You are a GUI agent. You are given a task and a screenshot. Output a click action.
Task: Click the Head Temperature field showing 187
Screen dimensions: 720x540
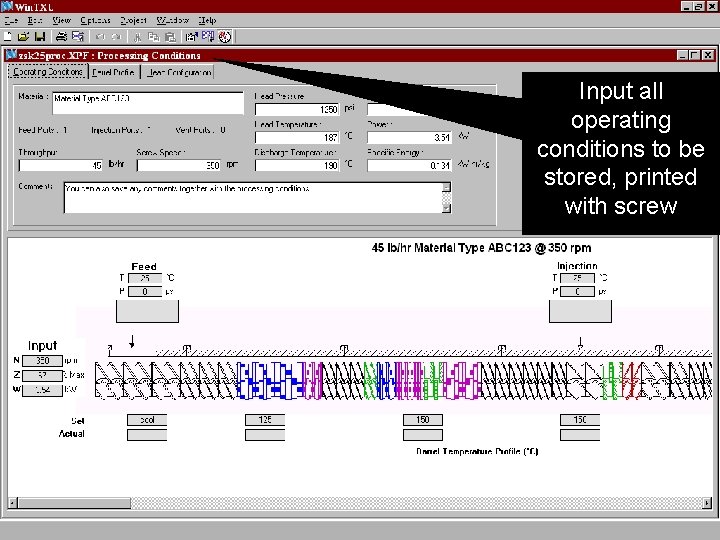click(297, 137)
